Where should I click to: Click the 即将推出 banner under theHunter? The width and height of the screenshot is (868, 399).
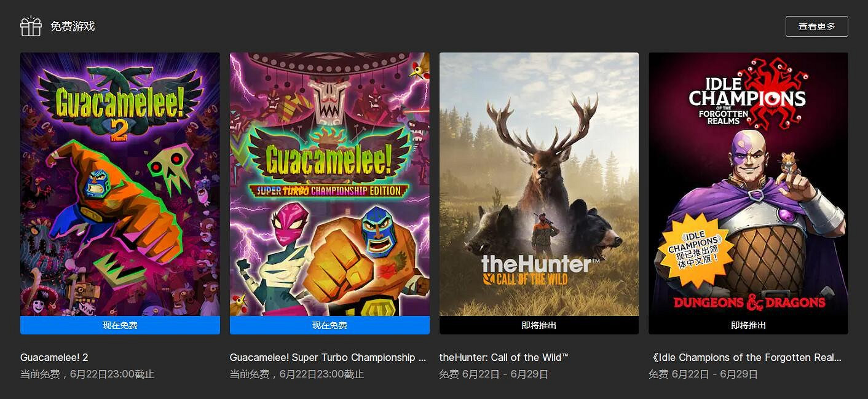coord(539,325)
